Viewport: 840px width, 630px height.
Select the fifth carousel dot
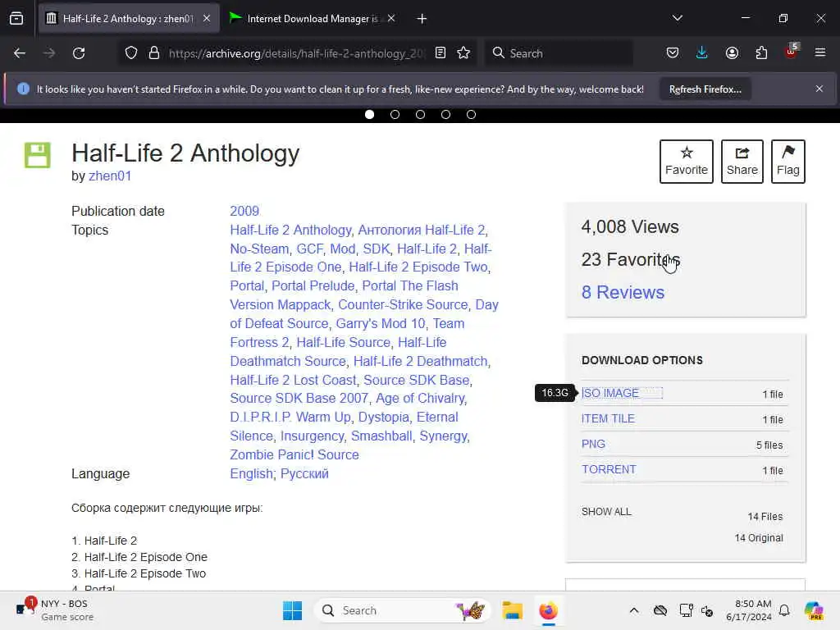click(471, 115)
